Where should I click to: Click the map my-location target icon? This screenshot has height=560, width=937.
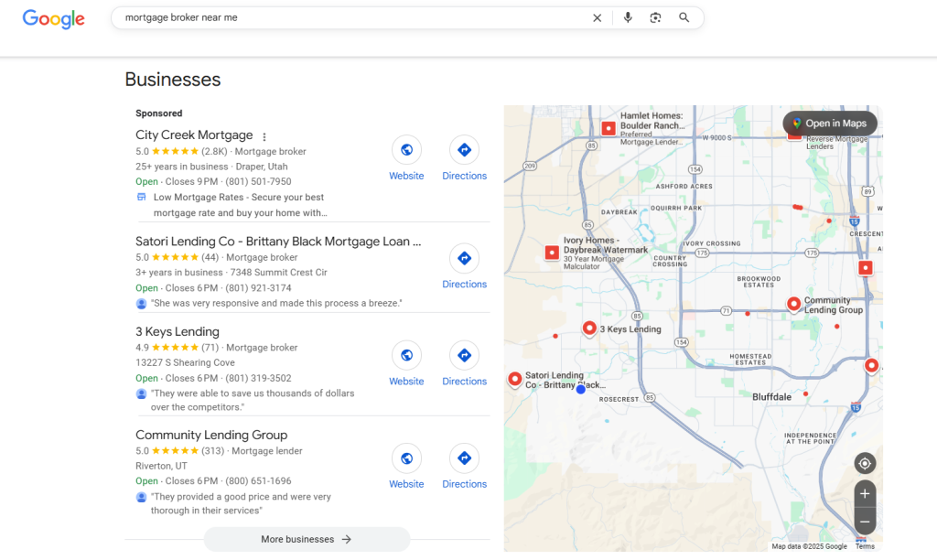[x=865, y=463]
